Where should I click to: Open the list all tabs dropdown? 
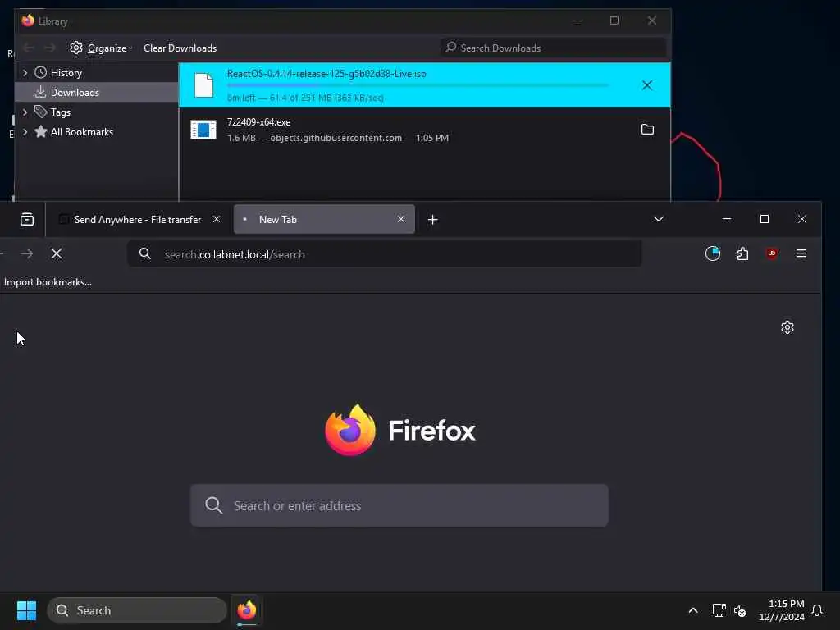[659, 219]
